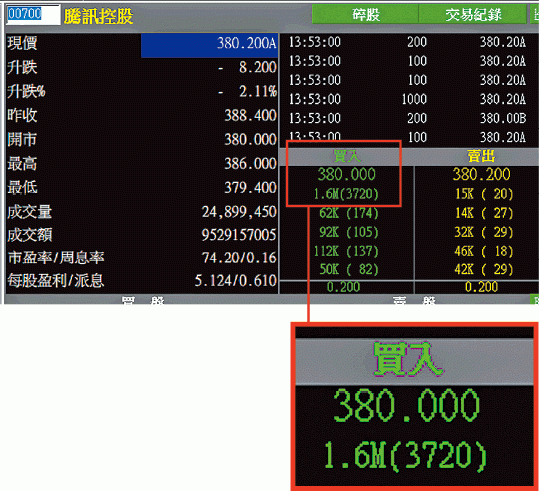
Task: Select the highlighted current price 380.200A
Action: (x=209, y=45)
